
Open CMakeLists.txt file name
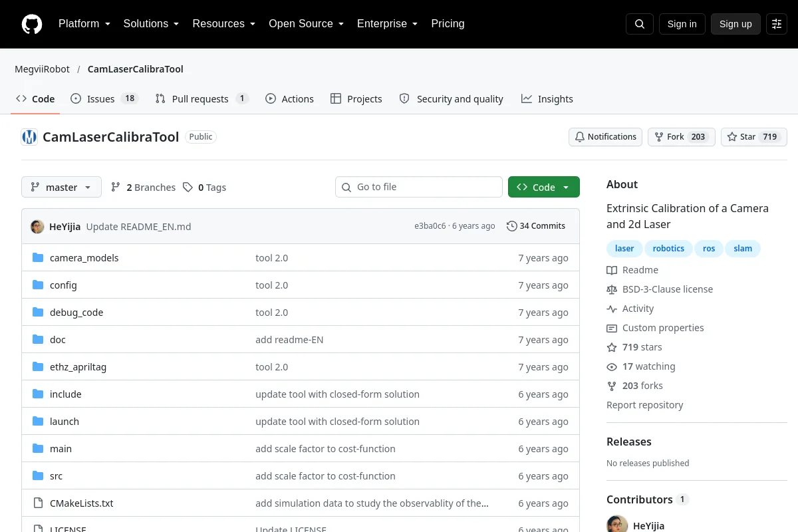point(81,503)
